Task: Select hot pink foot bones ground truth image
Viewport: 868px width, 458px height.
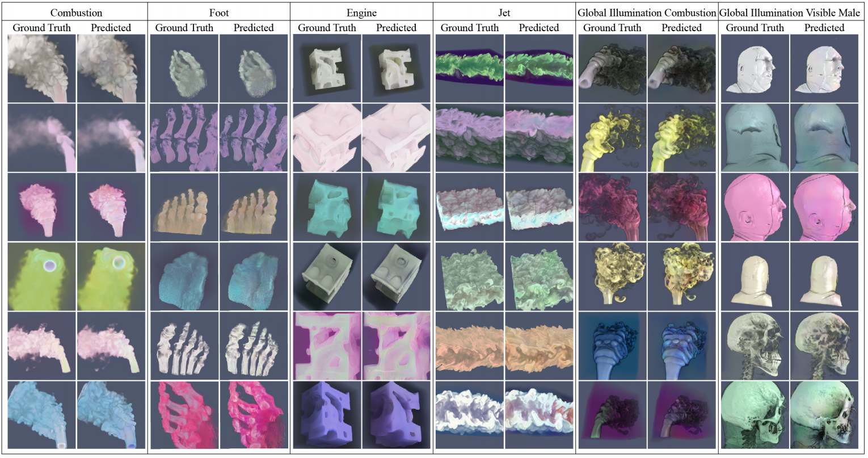Action: point(184,416)
